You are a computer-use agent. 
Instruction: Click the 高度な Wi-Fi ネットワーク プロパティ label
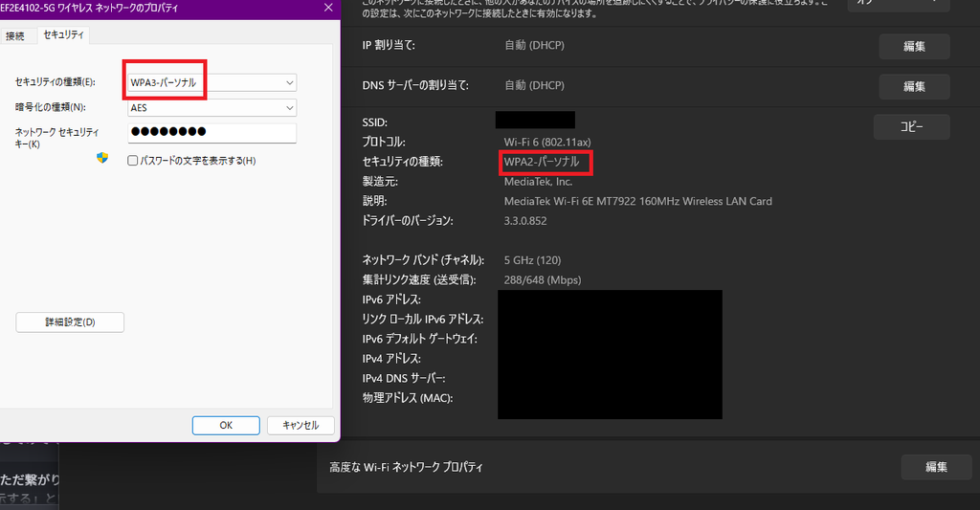coord(406,467)
